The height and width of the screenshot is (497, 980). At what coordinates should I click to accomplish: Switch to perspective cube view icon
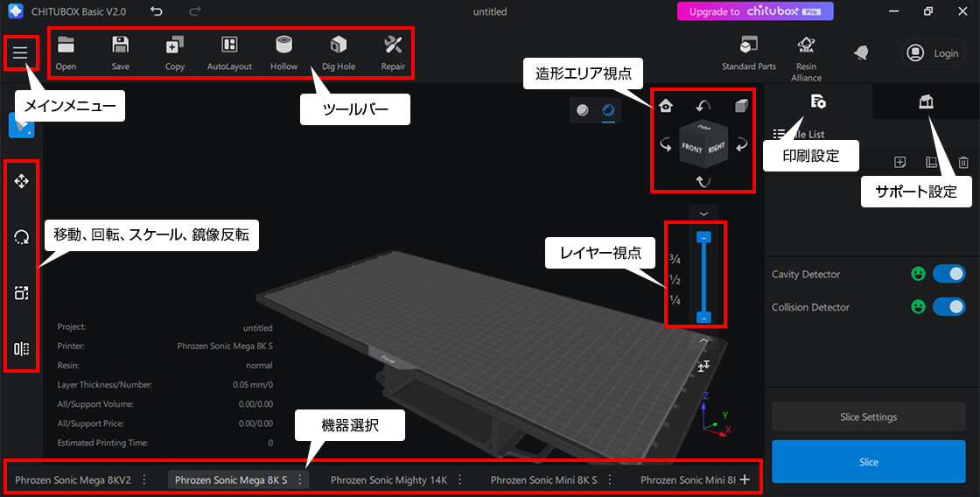coord(741,106)
